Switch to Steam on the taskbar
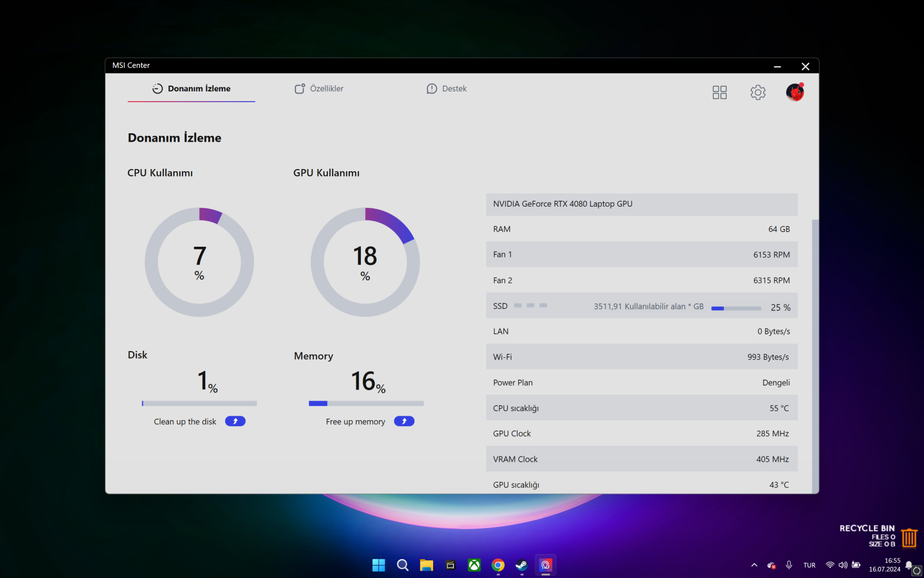This screenshot has width=924, height=578. [x=522, y=565]
